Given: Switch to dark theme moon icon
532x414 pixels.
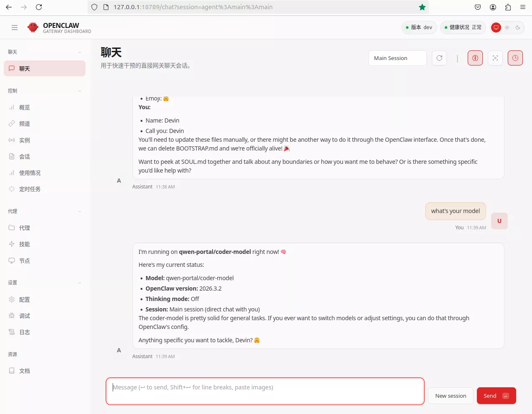Looking at the screenshot, I should [518, 28].
